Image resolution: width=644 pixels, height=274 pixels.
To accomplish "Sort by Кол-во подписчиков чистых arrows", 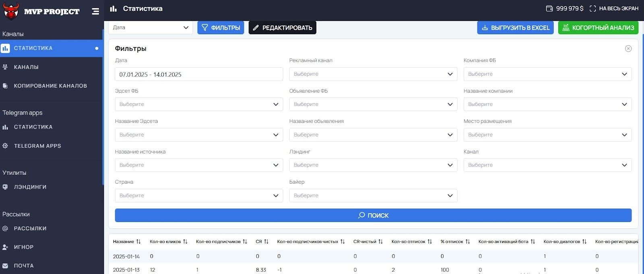I will click(343, 242).
